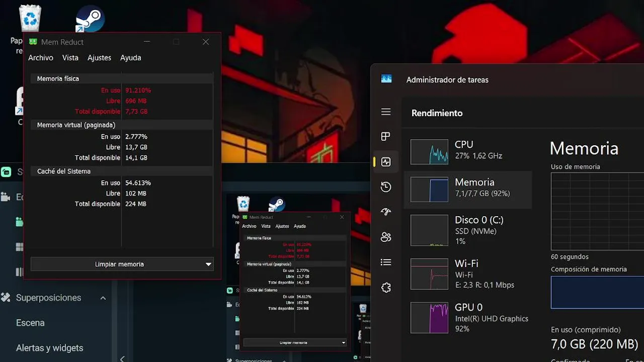This screenshot has width=644, height=362.
Task: Select the Total disponible 224 MB value
Action: [136, 204]
